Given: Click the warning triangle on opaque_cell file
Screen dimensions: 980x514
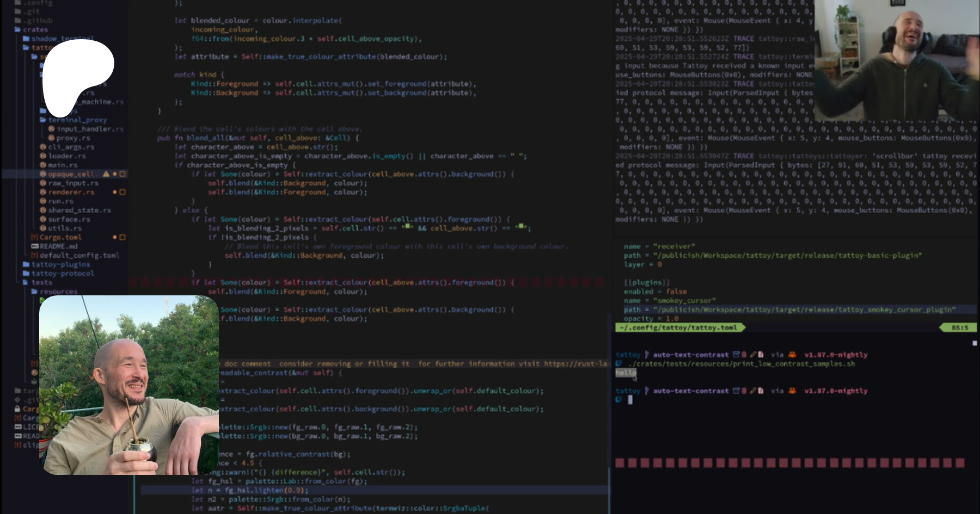Looking at the screenshot, I should 106,174.
